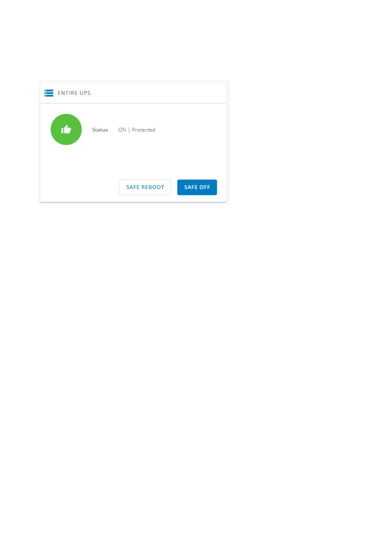Click the blue server list icon

49,93
